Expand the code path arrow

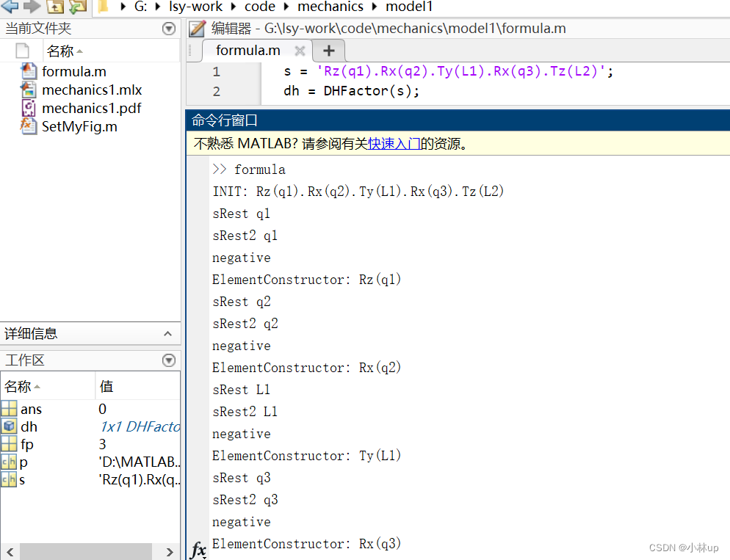pyautogui.click(x=286, y=7)
